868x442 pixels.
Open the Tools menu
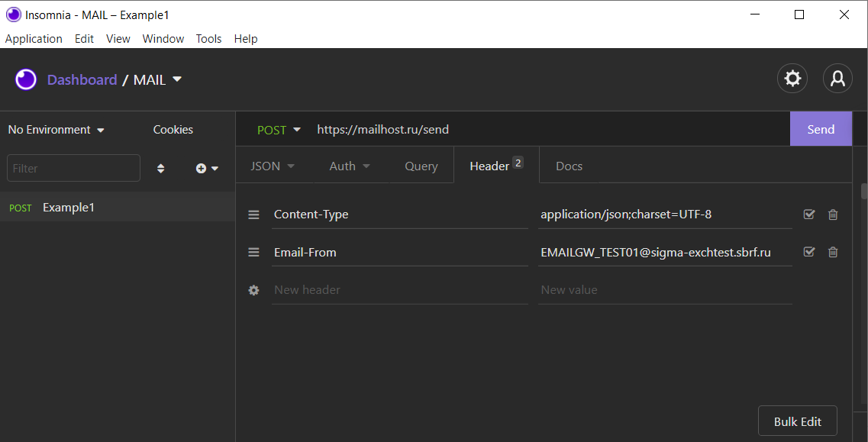(x=208, y=39)
